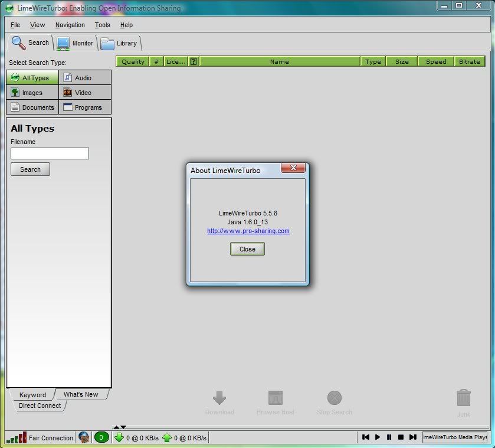Image resolution: width=495 pixels, height=448 pixels.
Task: Click the green upload arrow status icon
Action: 167,437
